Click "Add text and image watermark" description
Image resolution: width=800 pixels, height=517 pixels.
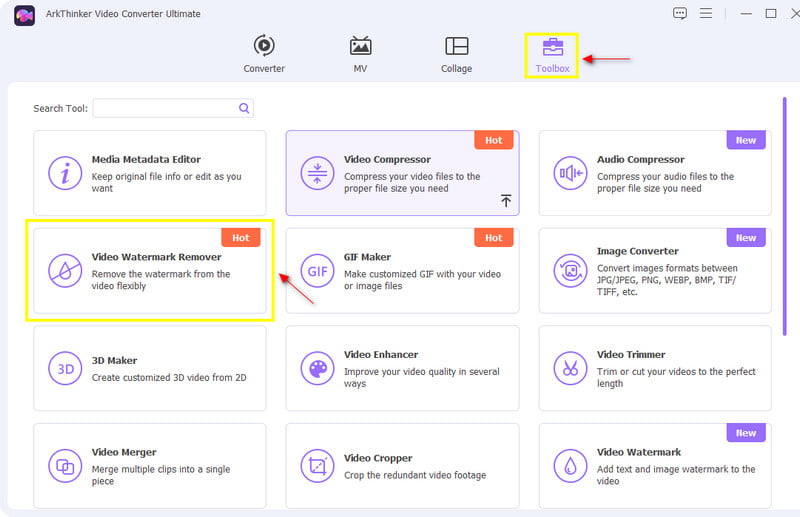click(x=676, y=475)
